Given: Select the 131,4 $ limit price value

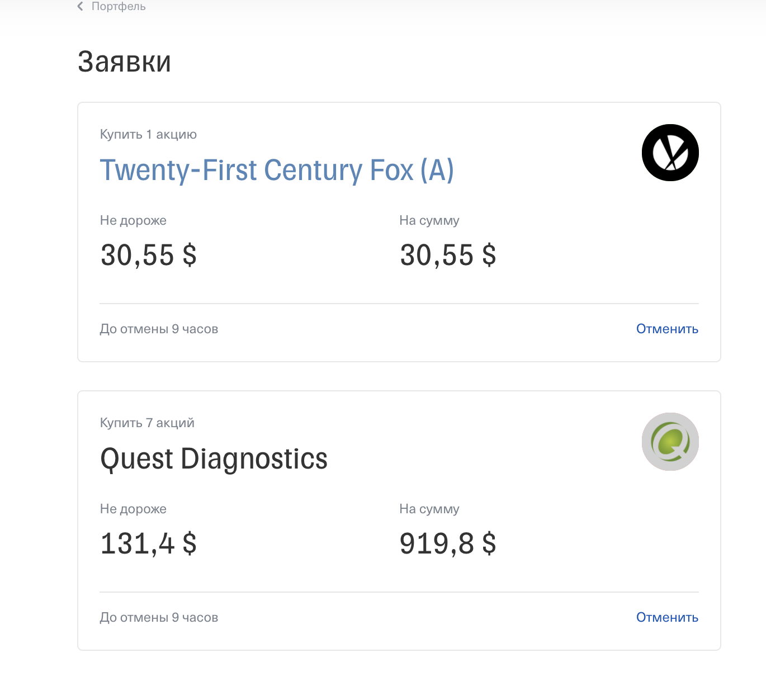Looking at the screenshot, I should click(x=148, y=543).
